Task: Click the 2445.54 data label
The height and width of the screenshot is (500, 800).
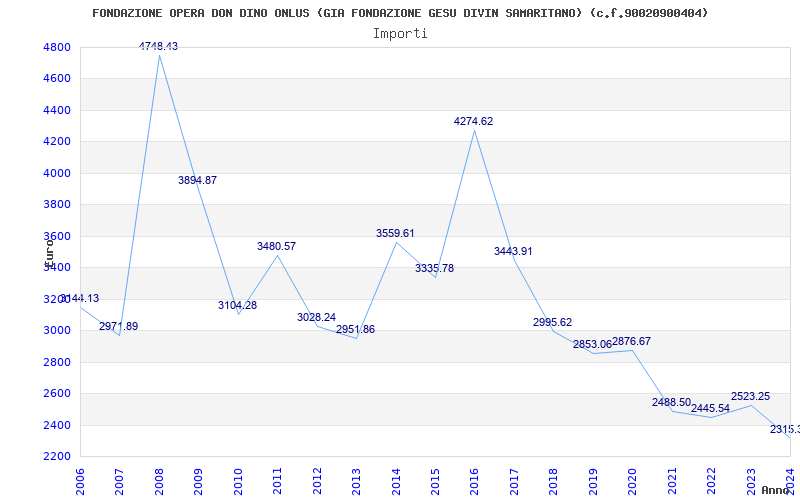Action: point(710,409)
